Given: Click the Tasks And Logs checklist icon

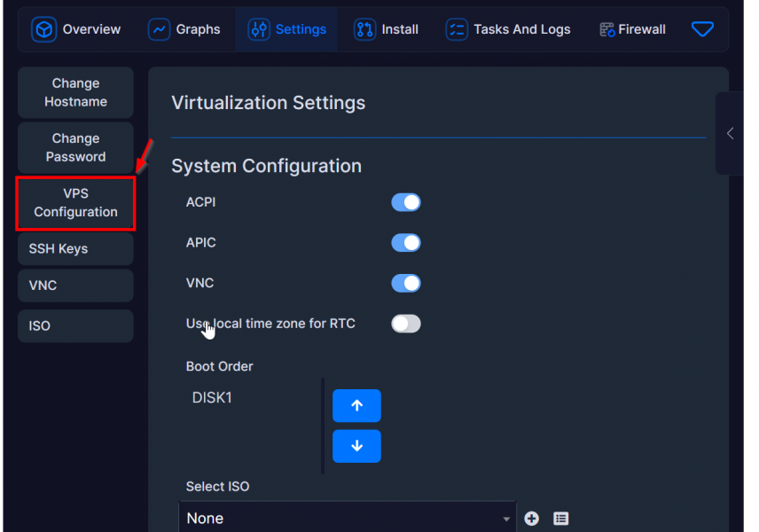Looking at the screenshot, I should coord(457,29).
